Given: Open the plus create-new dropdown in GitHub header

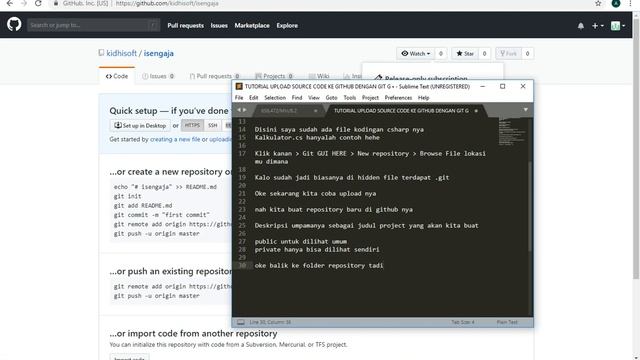Looking at the screenshot, I should [x=598, y=26].
